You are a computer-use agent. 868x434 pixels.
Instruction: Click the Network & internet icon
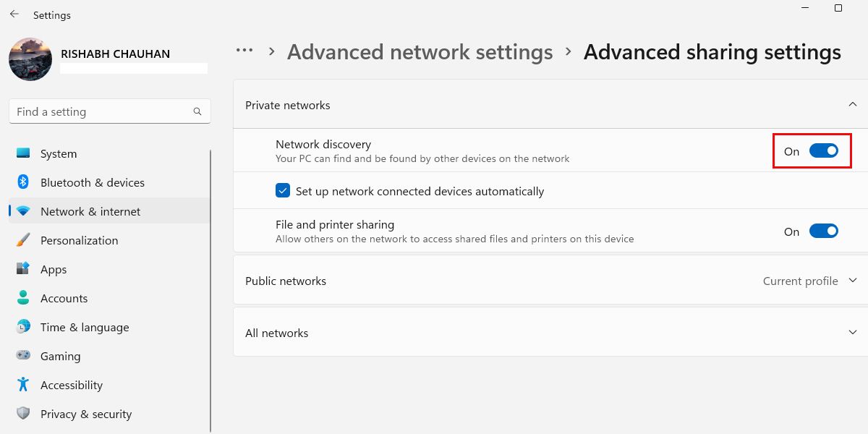pyautogui.click(x=22, y=211)
